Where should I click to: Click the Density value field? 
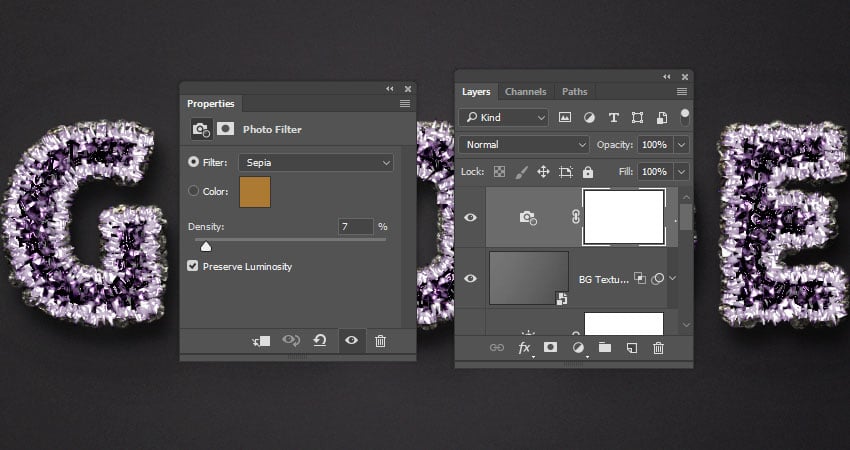356,226
